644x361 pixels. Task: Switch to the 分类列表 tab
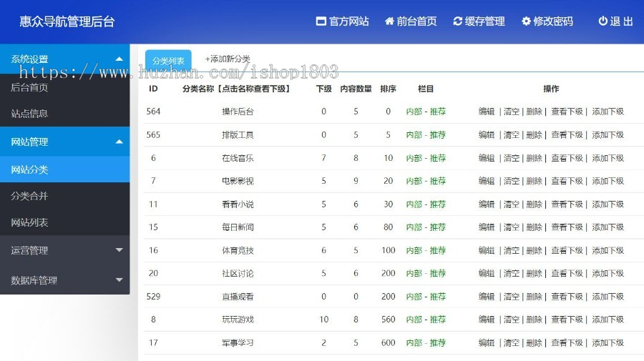(168, 61)
